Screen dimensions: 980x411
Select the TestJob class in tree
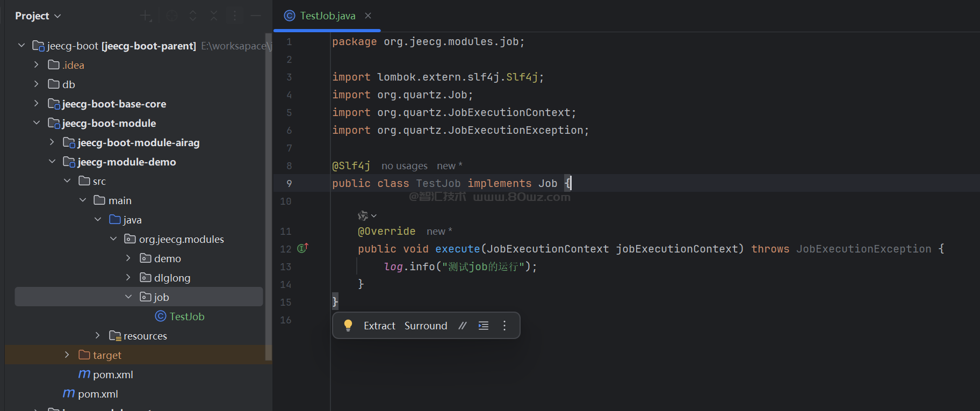tap(187, 316)
